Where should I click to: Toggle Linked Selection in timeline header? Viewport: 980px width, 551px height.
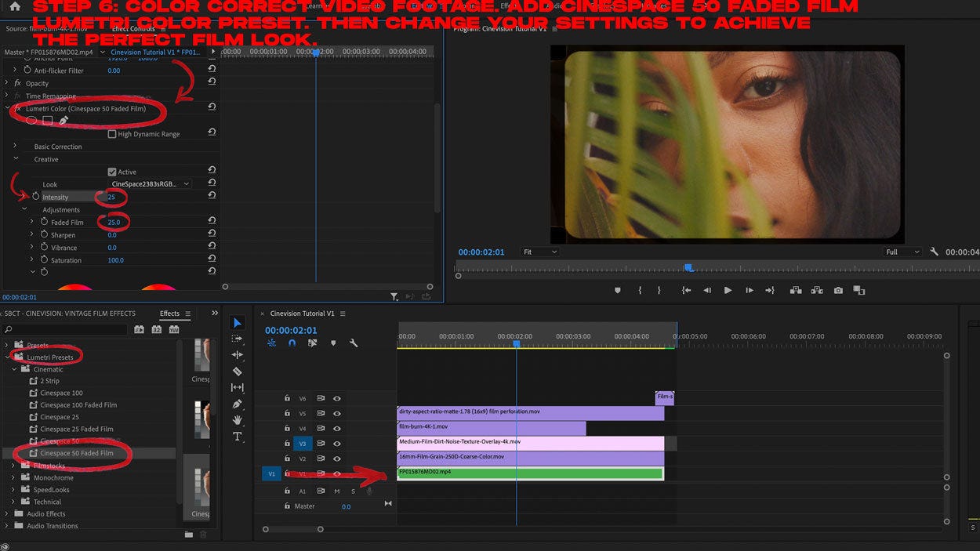click(312, 343)
